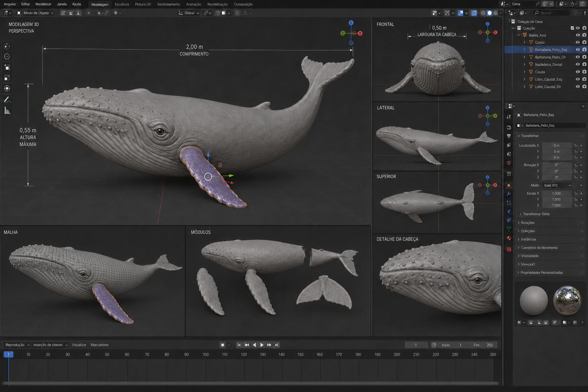The image size is (588, 392).
Task: Open the Arquivo menu
Action: click(x=10, y=4)
